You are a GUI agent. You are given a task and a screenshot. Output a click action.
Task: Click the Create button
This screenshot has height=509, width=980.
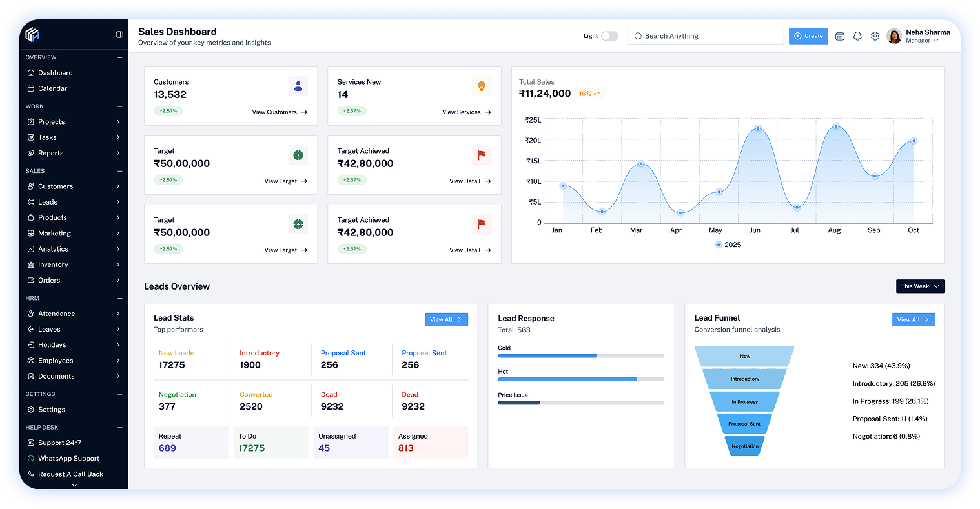click(x=808, y=36)
